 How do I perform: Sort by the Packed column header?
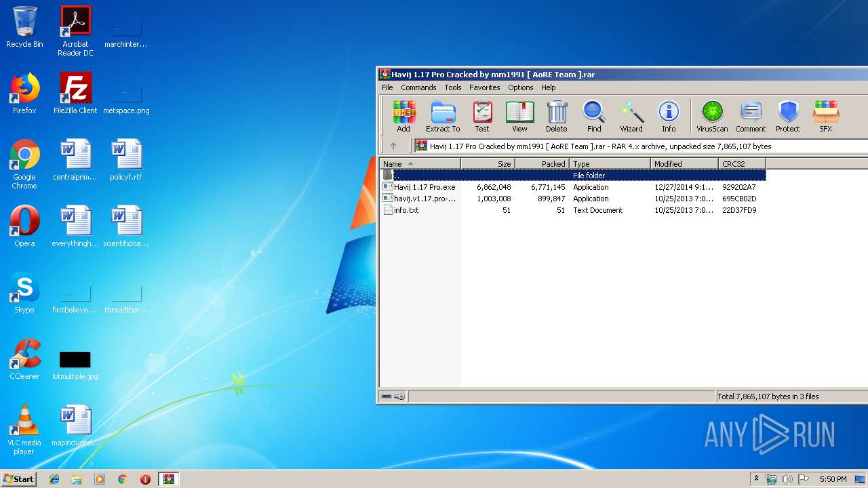pyautogui.click(x=542, y=163)
